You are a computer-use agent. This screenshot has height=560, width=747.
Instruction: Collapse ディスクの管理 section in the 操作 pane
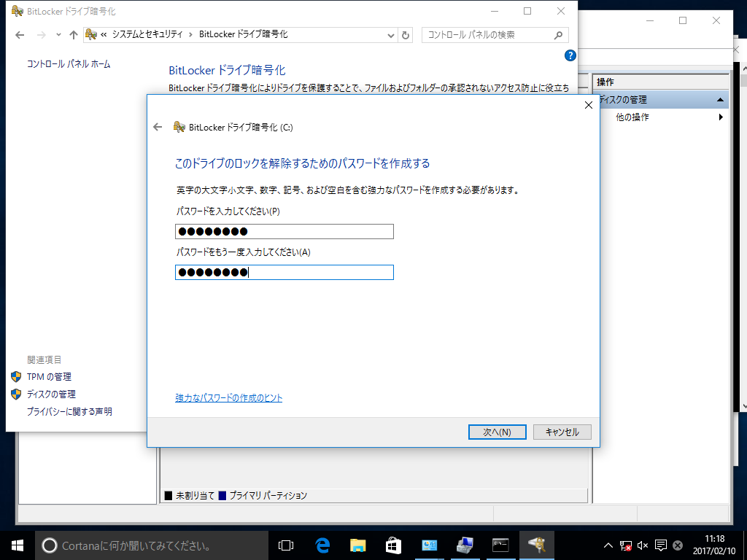[x=720, y=99]
